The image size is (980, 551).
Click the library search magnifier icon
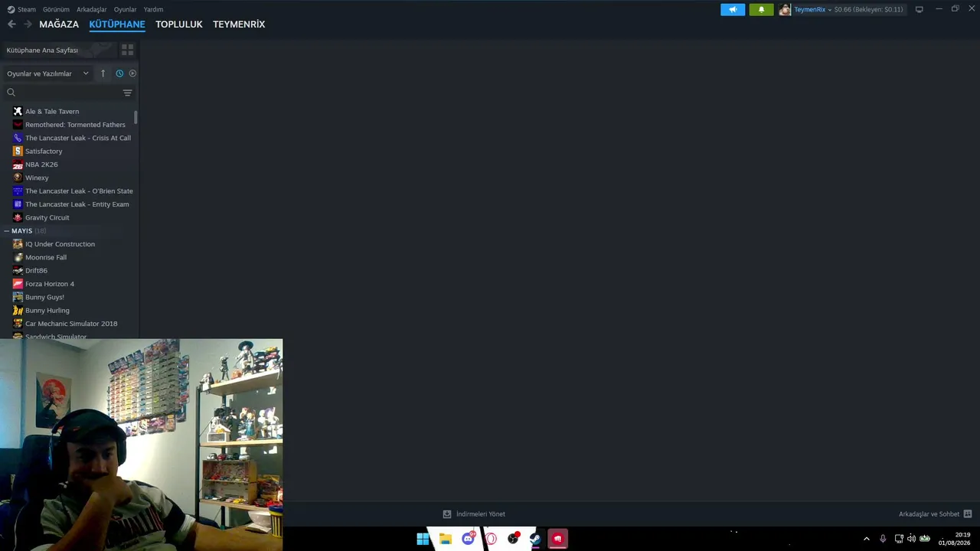click(x=11, y=93)
